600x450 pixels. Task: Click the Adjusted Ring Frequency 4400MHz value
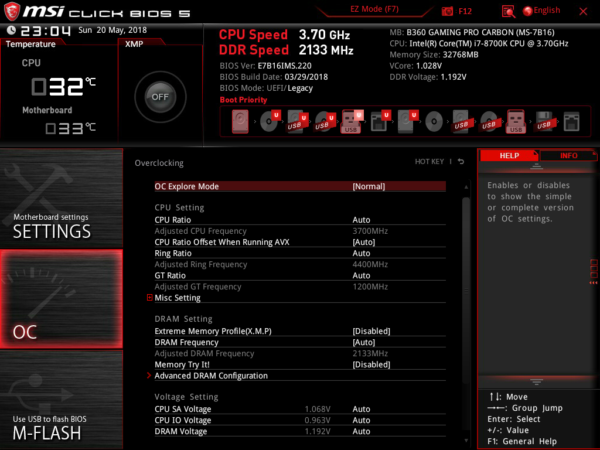pyautogui.click(x=370, y=264)
